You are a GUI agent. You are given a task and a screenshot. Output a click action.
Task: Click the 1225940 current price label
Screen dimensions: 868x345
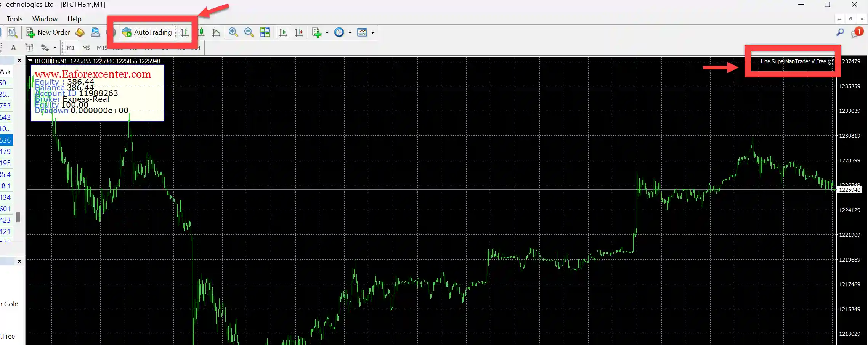pyautogui.click(x=849, y=190)
